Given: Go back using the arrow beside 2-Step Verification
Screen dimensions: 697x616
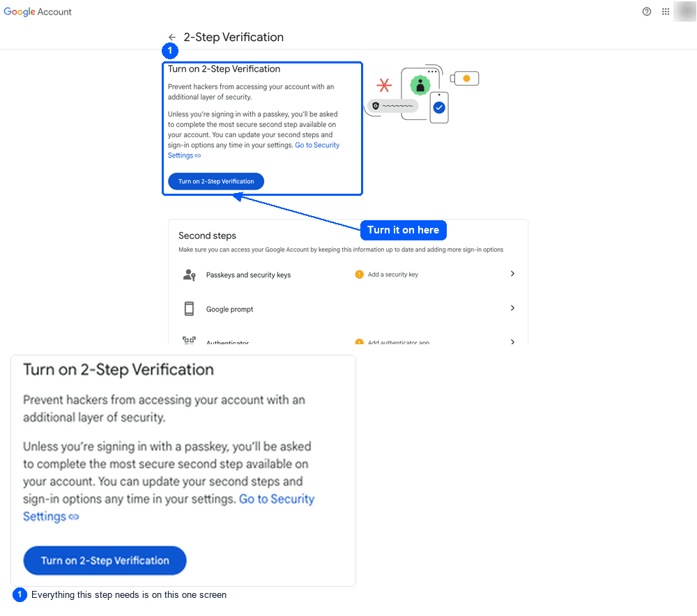Looking at the screenshot, I should 172,38.
